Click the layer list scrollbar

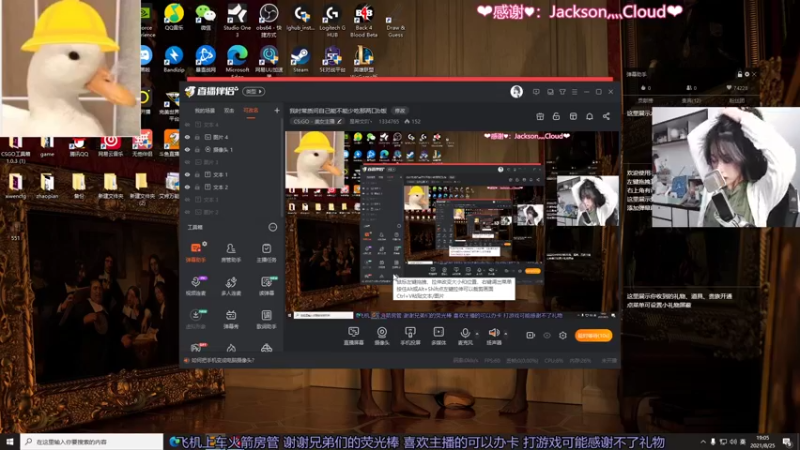click(x=282, y=168)
